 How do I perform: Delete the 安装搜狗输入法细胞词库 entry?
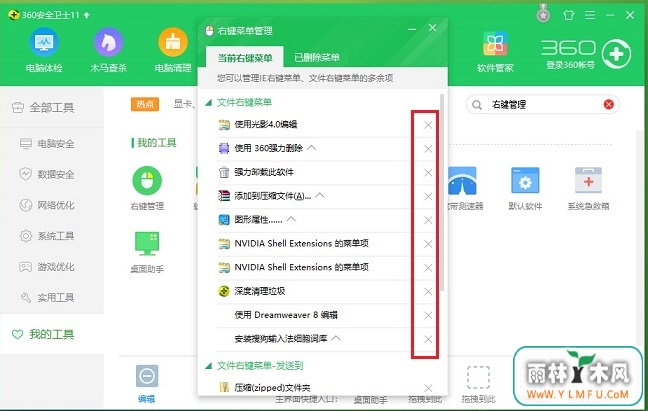[428, 339]
